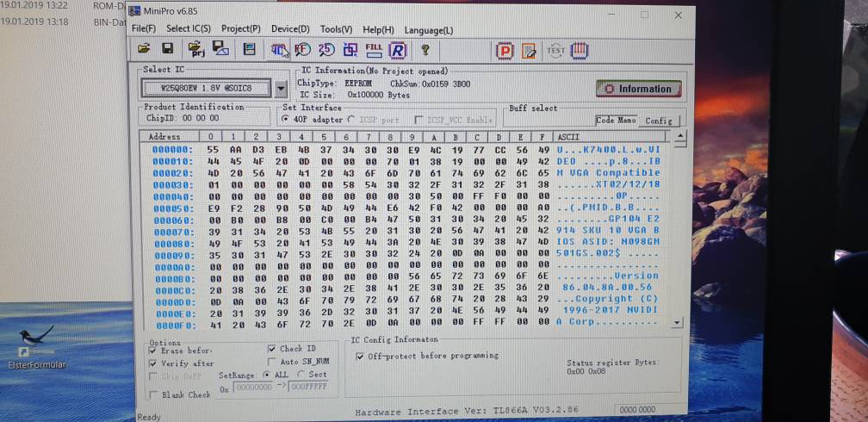868x422 pixels.
Task: Click the greyed TEST toolbar icon
Action: [x=555, y=51]
